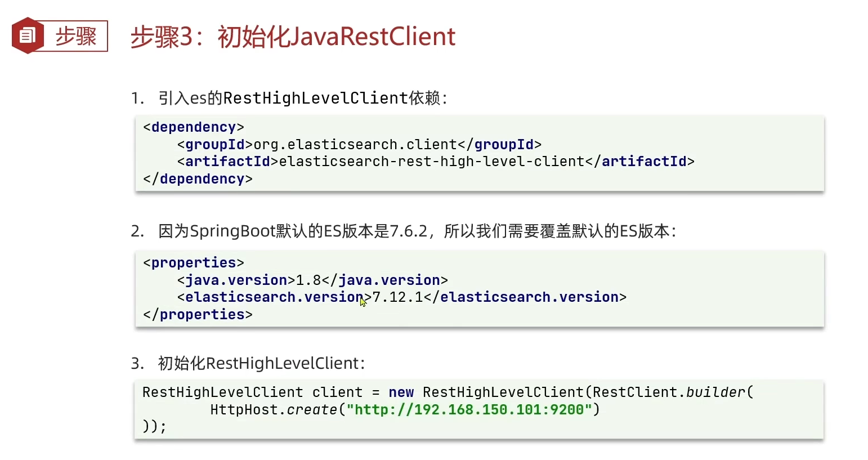This screenshot has height=460, width=868.
Task: Select the red document logo icon
Action: (x=27, y=34)
